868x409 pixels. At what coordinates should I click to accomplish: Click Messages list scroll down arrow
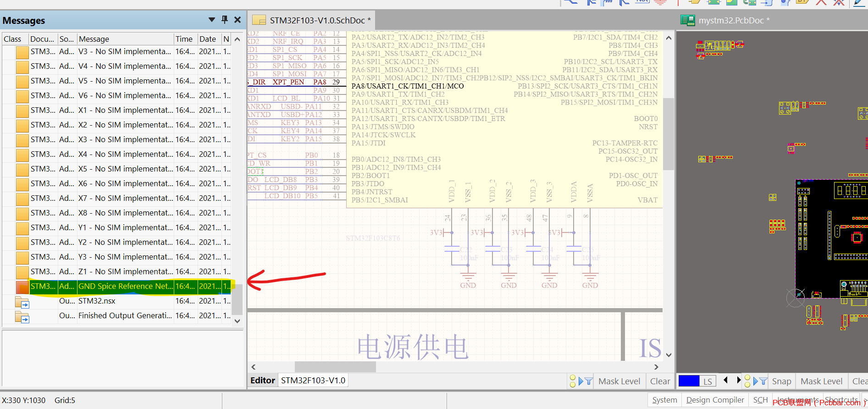(237, 321)
